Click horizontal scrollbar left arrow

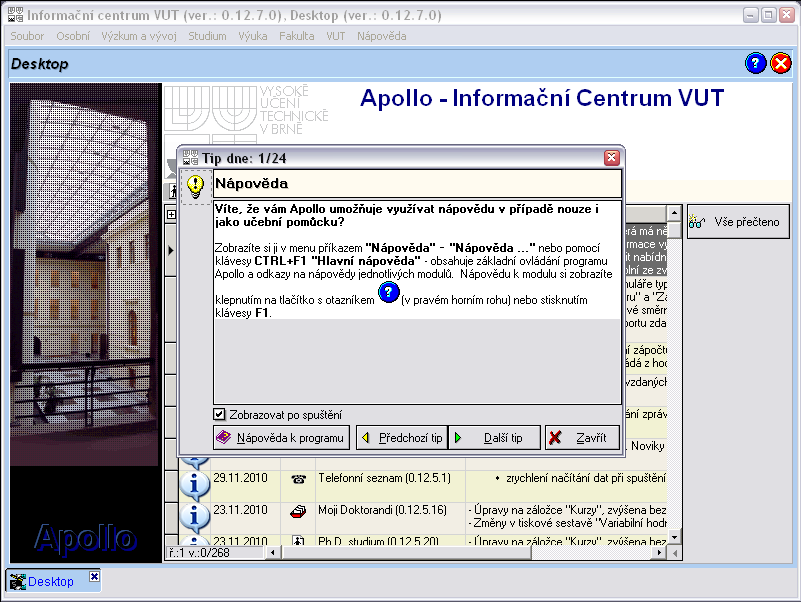272,552
